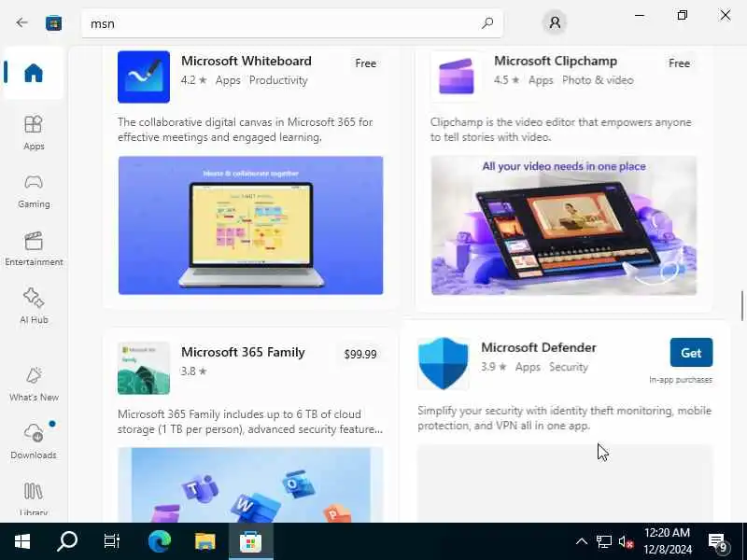The height and width of the screenshot is (560, 747).
Task: Open the user account profile icon
Action: tap(555, 22)
